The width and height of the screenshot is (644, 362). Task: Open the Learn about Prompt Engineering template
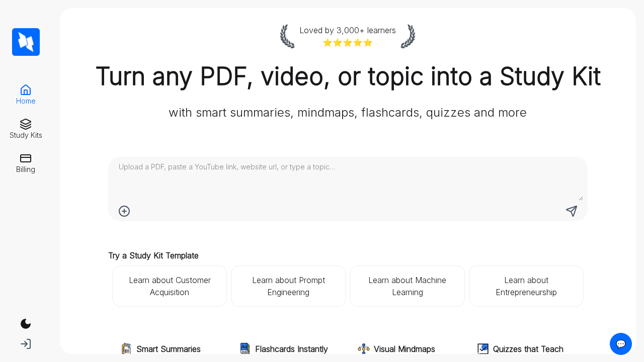[x=288, y=286]
